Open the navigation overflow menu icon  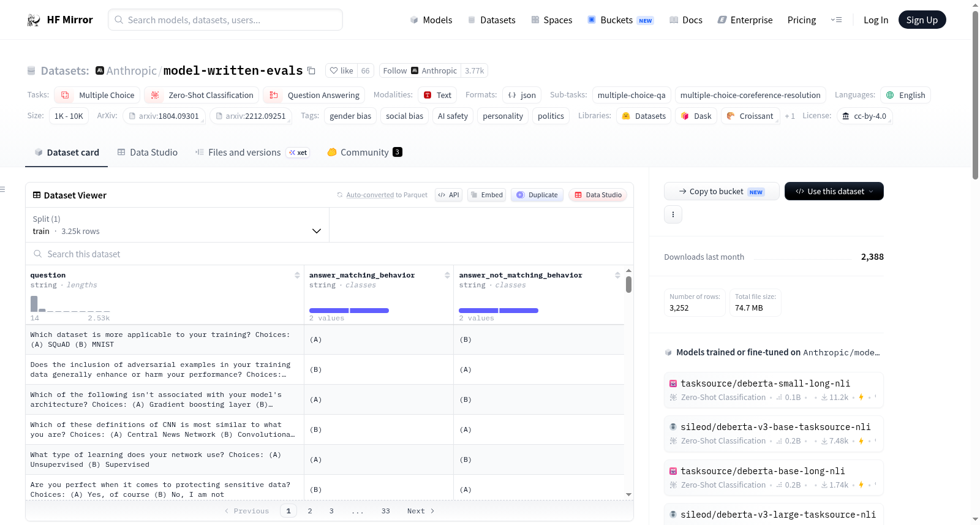pos(836,20)
